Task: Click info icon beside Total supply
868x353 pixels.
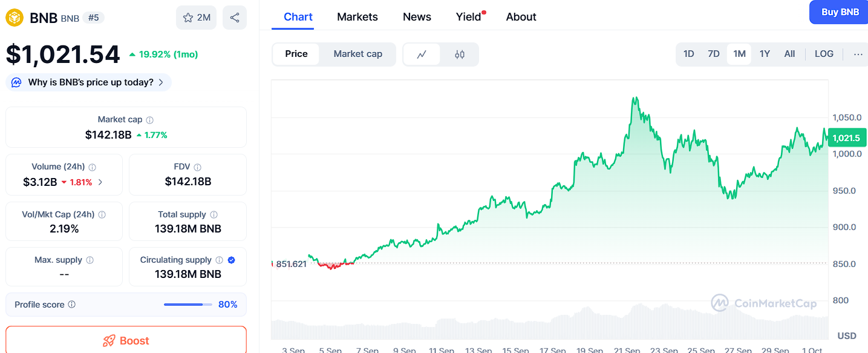Action: pyautogui.click(x=214, y=214)
